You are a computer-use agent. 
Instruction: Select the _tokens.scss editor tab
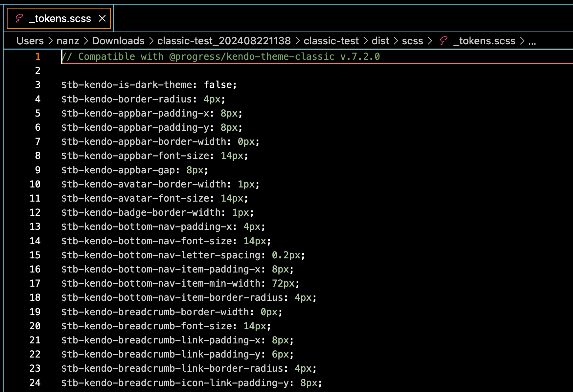[59, 18]
